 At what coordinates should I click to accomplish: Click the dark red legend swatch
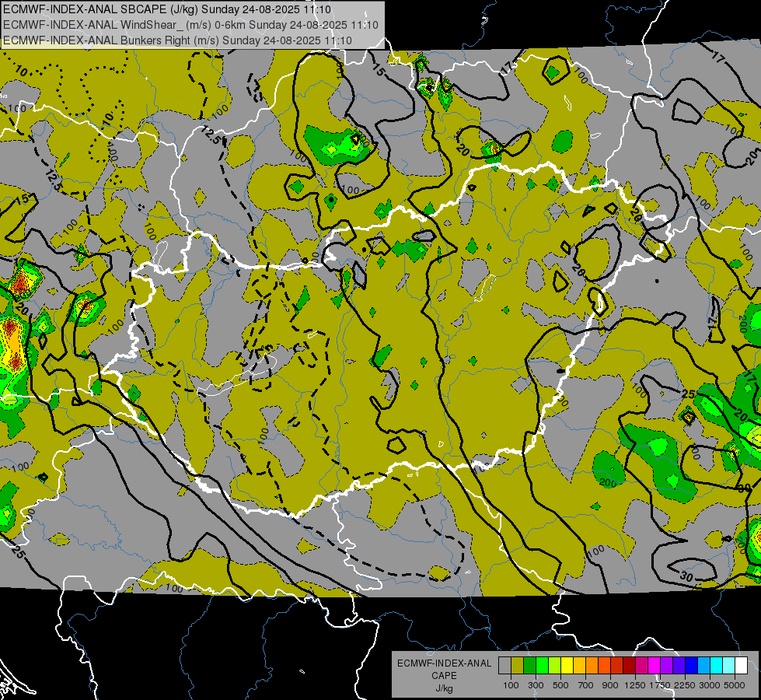point(629,666)
